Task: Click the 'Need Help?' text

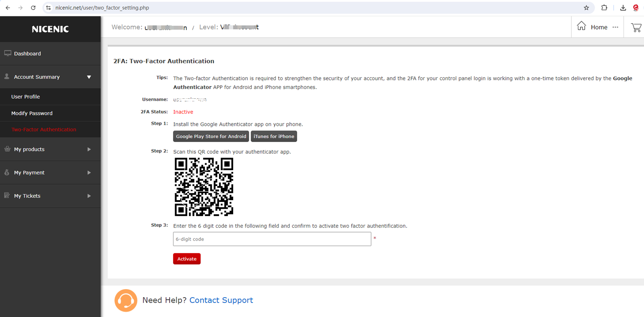Action: pos(164,300)
